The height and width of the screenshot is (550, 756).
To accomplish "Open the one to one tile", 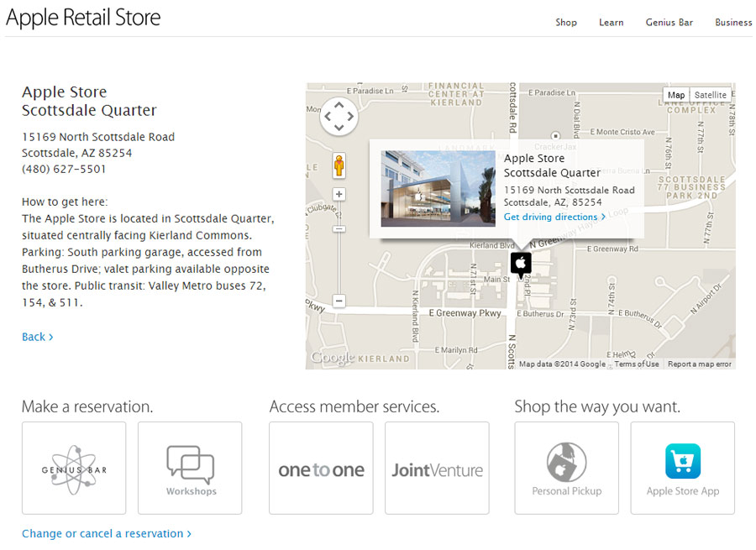I will tap(321, 468).
